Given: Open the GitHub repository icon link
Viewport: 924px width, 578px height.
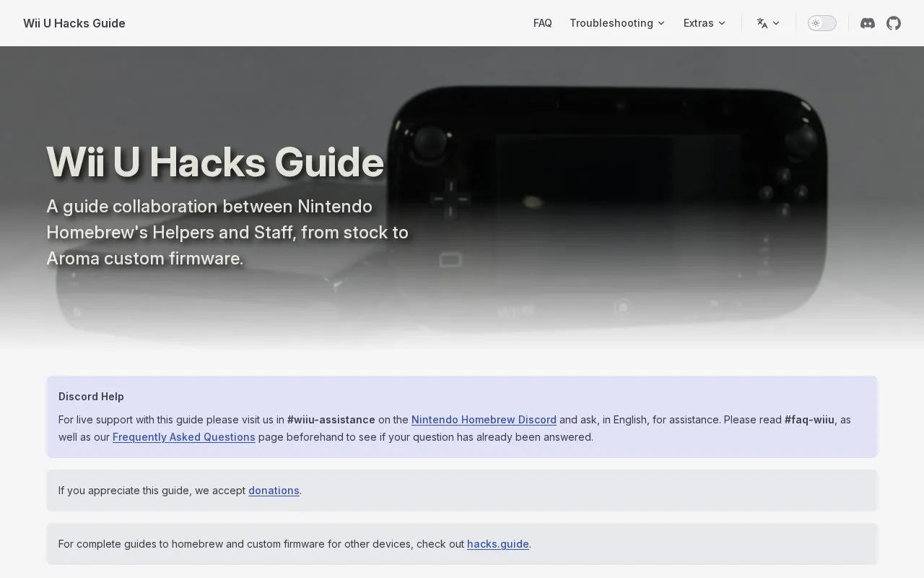Looking at the screenshot, I should coord(894,23).
